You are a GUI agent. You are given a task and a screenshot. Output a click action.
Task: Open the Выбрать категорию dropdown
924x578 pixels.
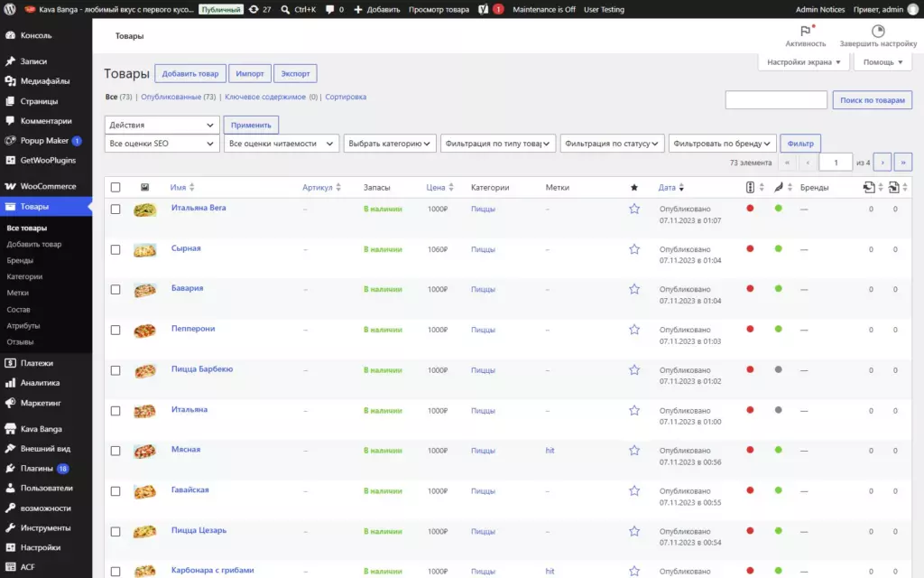pos(390,144)
